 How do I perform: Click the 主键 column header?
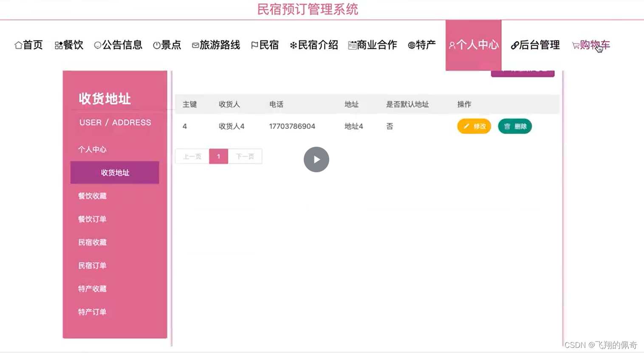190,104
